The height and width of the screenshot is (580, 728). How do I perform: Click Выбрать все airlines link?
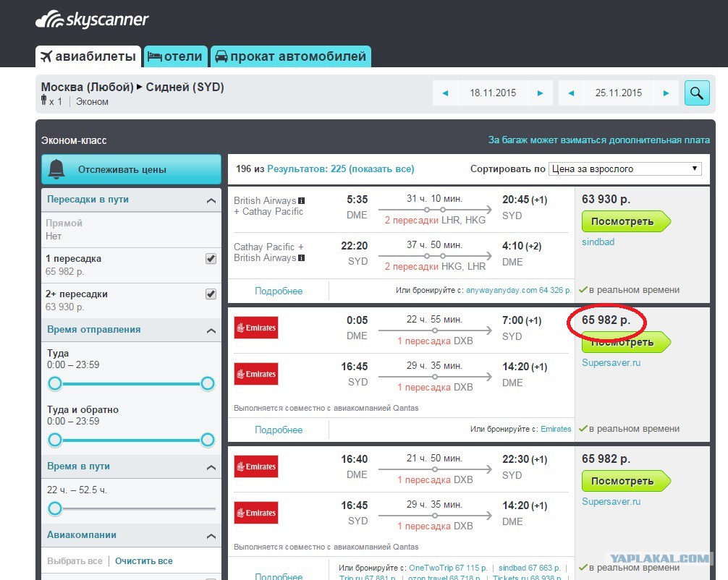coord(75,561)
